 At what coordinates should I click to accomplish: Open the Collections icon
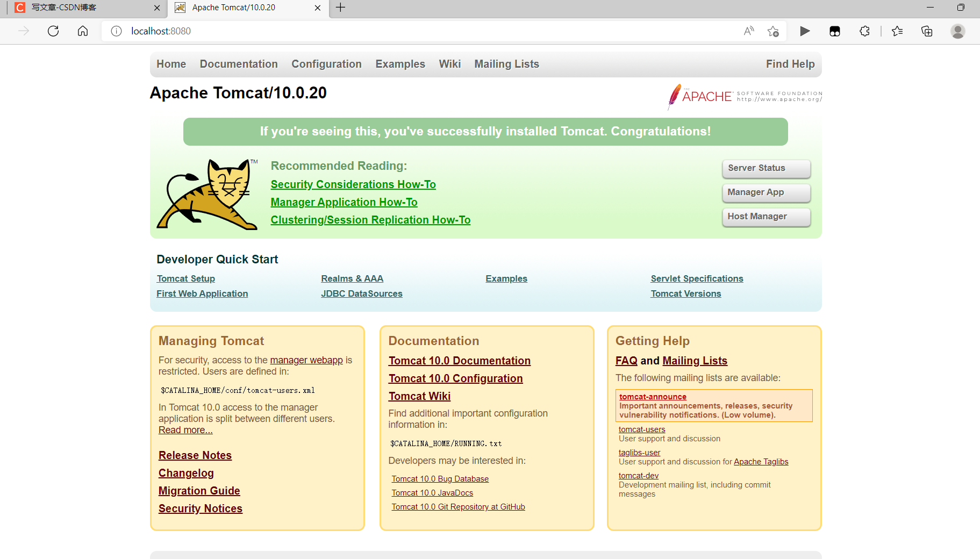point(927,31)
